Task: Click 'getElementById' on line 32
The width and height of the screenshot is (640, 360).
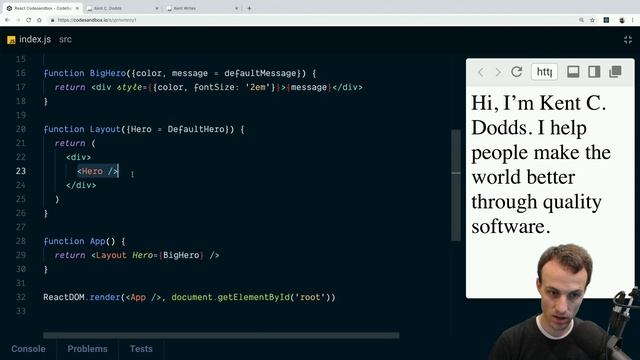Action: coord(254,297)
